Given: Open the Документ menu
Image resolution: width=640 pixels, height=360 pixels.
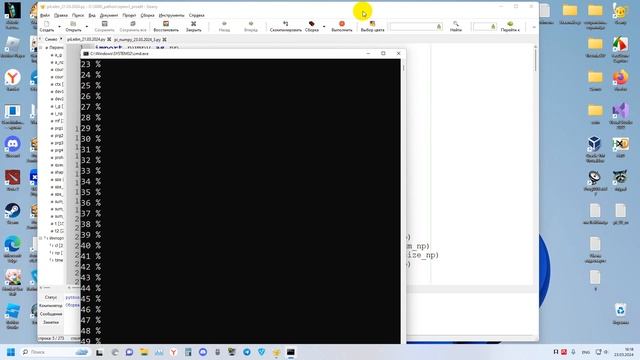Looking at the screenshot, I should (x=109, y=15).
